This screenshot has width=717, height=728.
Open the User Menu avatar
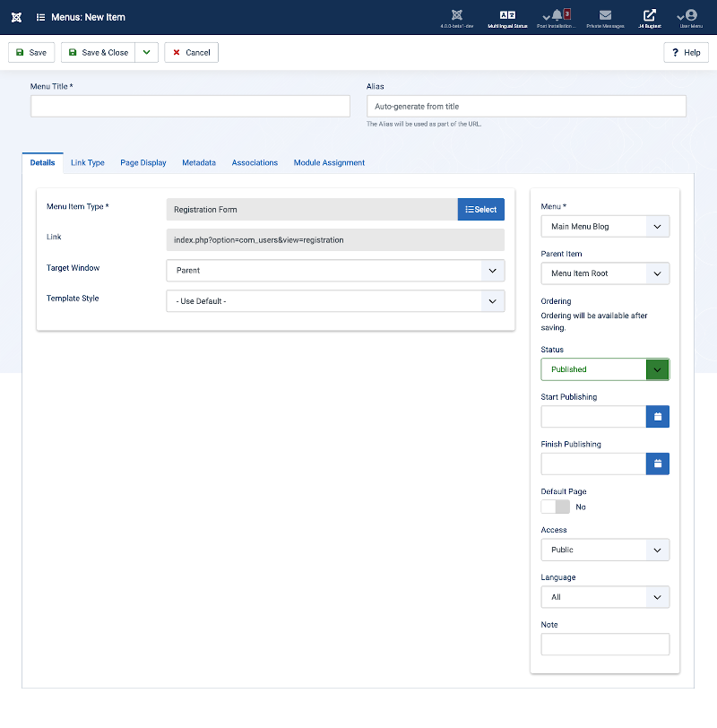coord(689,16)
